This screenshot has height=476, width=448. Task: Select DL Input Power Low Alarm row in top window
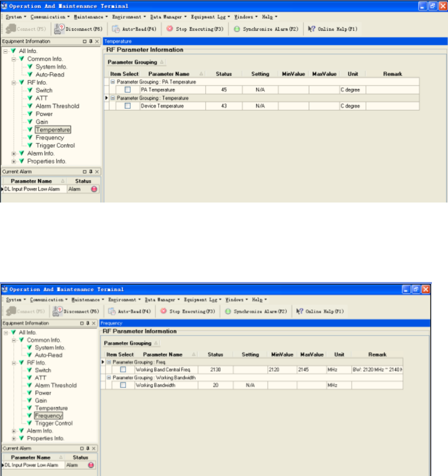(51, 189)
